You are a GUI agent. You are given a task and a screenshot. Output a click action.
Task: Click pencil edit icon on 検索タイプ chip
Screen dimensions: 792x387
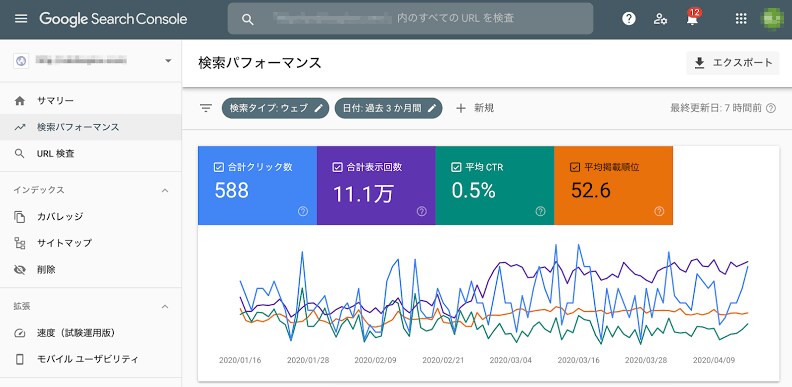click(x=318, y=108)
